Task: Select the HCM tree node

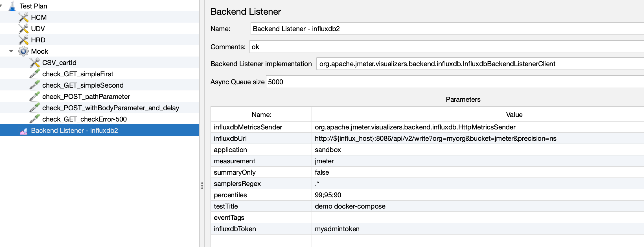Action: click(39, 18)
